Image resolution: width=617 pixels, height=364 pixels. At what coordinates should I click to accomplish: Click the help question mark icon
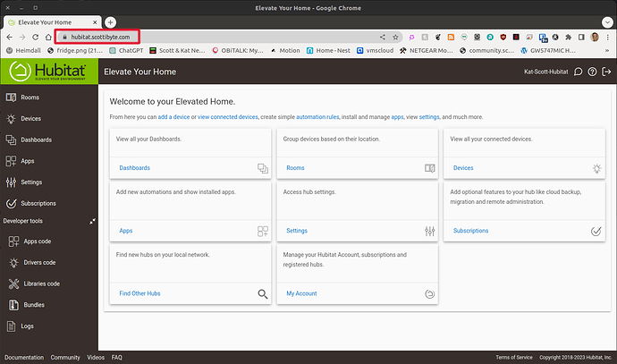592,72
